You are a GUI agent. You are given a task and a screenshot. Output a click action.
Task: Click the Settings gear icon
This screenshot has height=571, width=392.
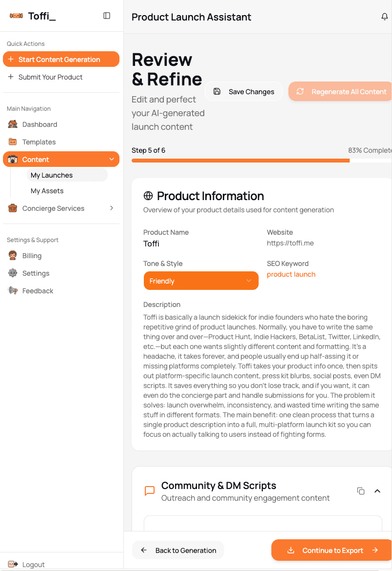coord(13,273)
